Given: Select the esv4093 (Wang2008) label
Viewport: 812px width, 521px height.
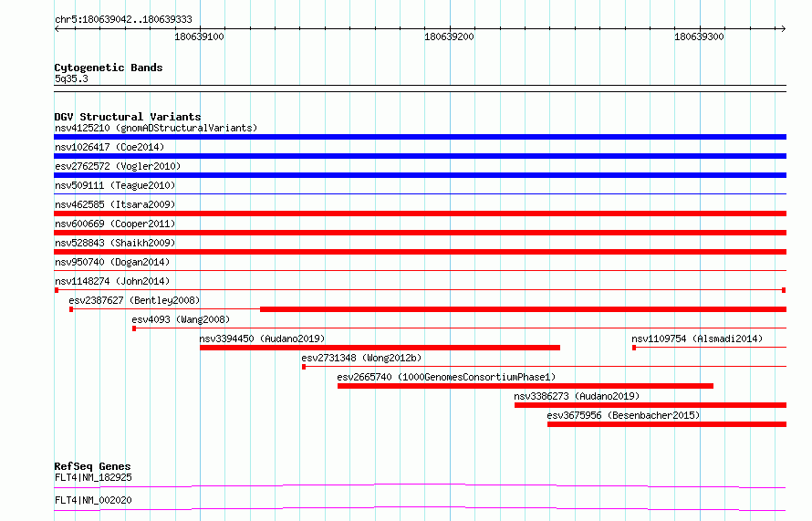Looking at the screenshot, I should pos(181,319).
